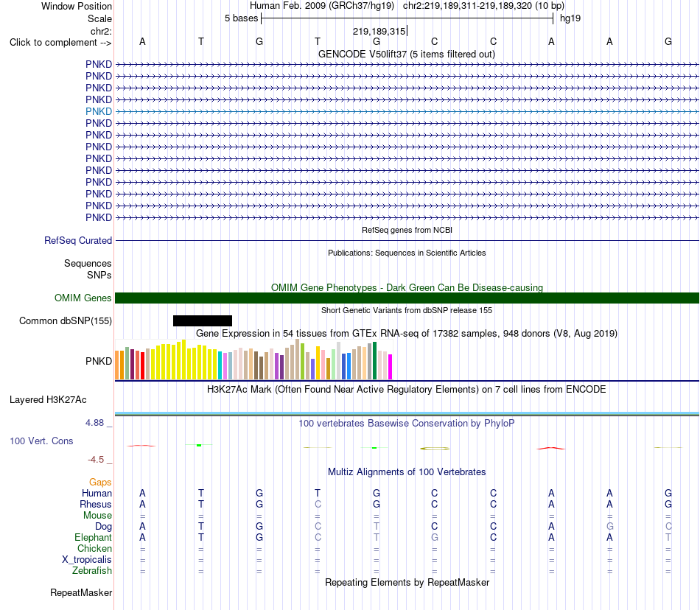Click the hg19 label beside the scale bar
The width and height of the screenshot is (700, 610).
570,18
